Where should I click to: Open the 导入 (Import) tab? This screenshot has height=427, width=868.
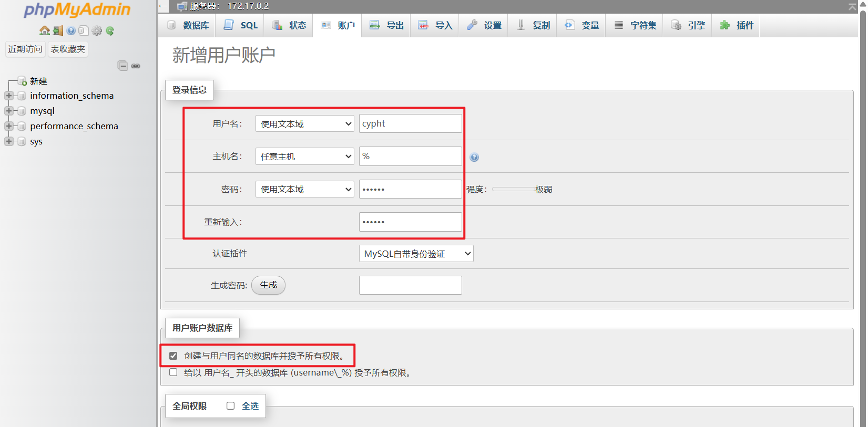[x=435, y=25]
